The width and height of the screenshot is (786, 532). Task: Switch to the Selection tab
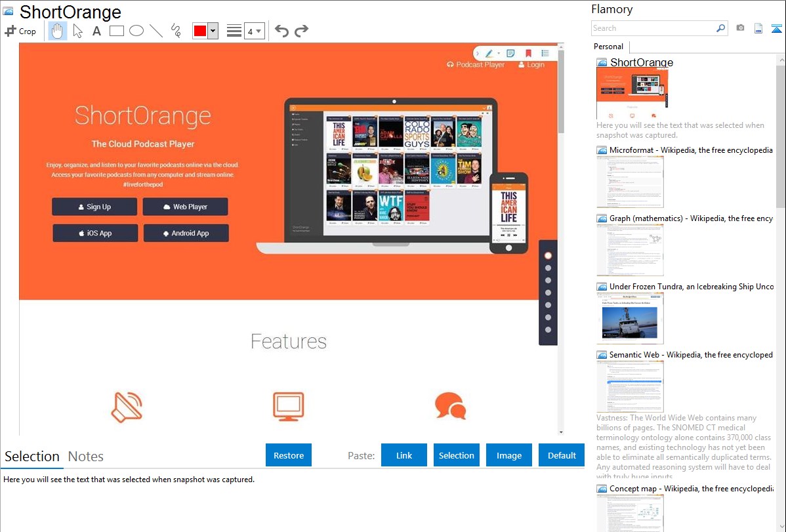[32, 457]
